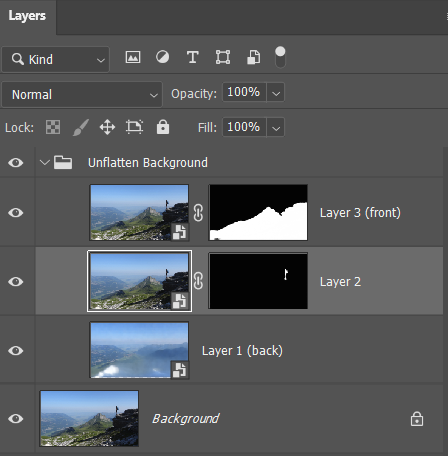448x456 pixels.
Task: Open the Kind filter dropdown
Action: coord(55,60)
